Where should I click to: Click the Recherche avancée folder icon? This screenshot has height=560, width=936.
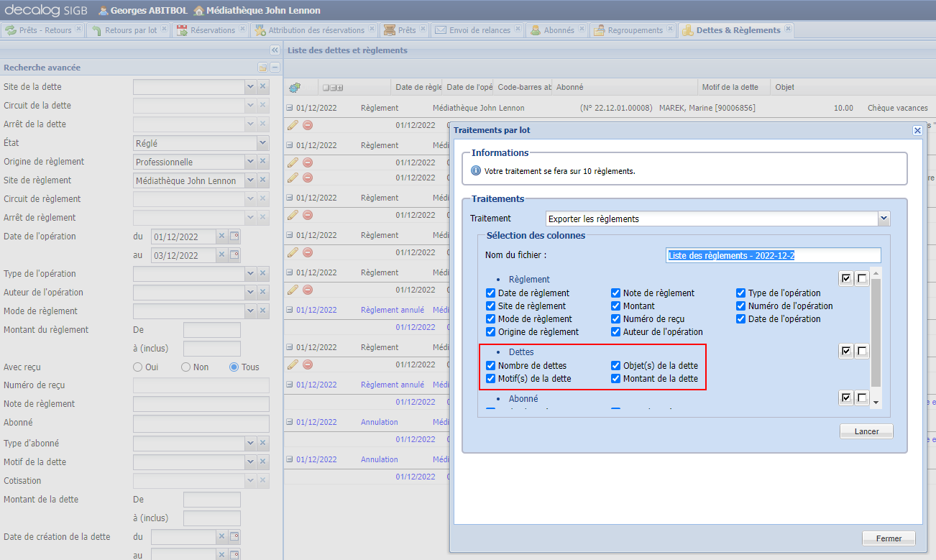click(262, 68)
